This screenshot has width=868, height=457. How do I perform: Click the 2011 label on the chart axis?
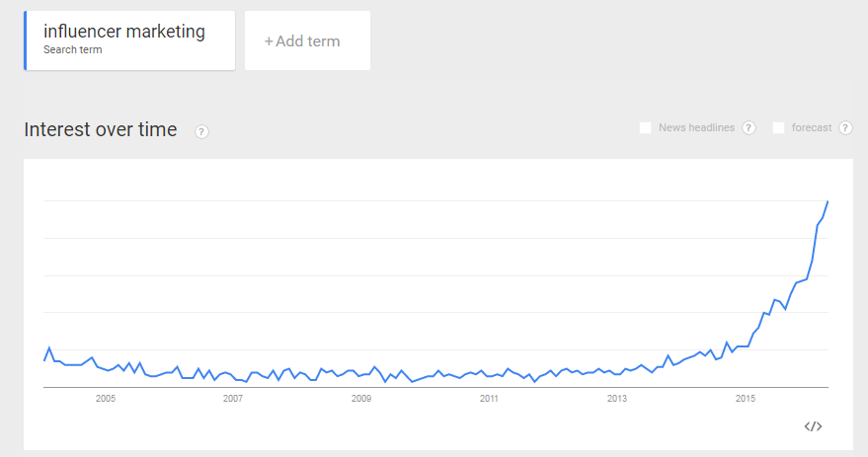(489, 399)
